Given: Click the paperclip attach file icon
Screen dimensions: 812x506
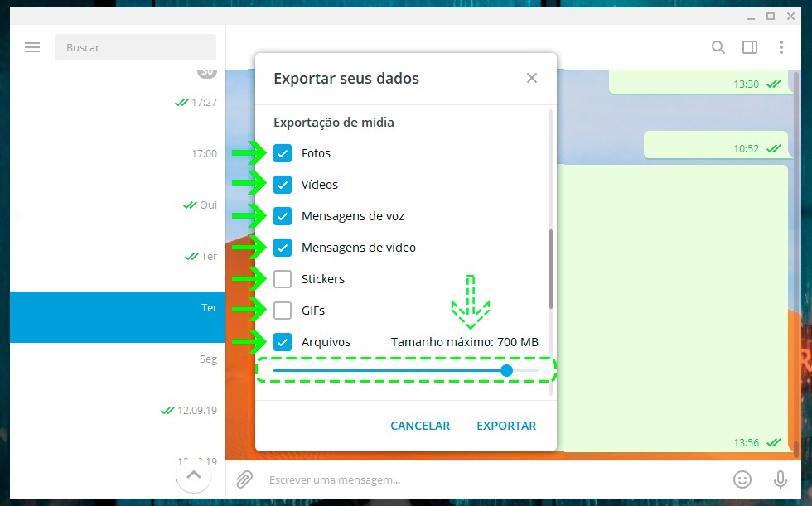Looking at the screenshot, I should click(x=244, y=479).
